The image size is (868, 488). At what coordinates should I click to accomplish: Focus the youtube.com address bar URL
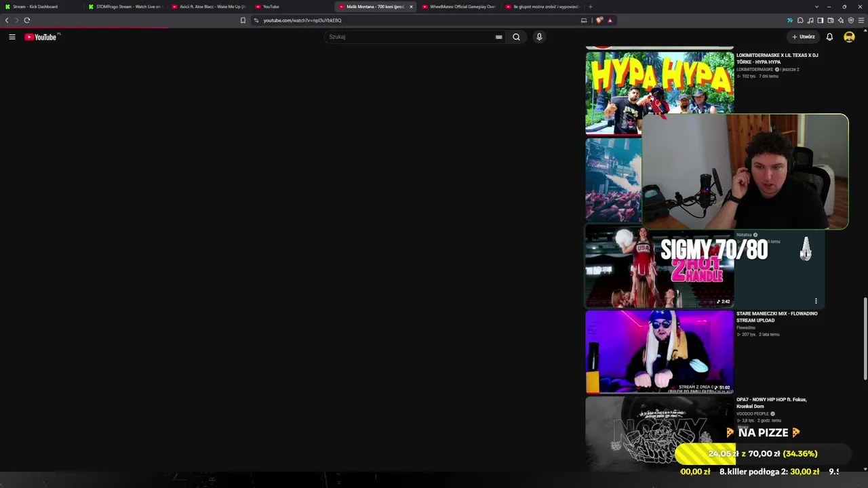pos(302,20)
